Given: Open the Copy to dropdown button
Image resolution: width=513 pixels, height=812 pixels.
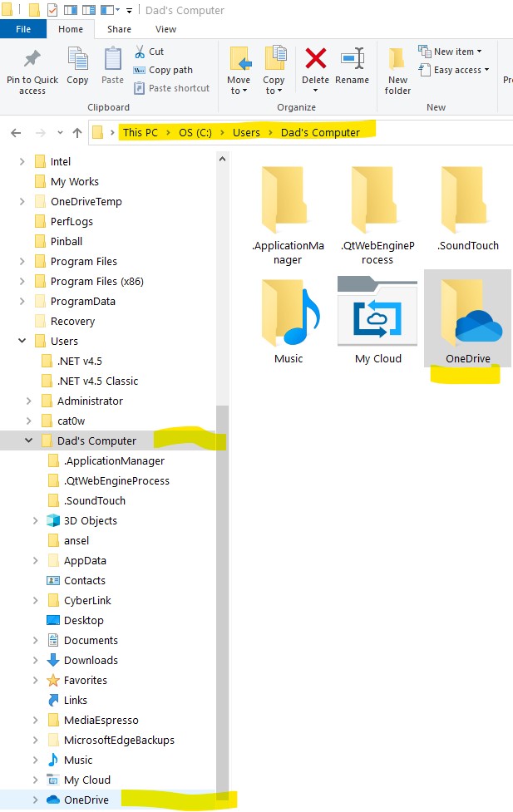Looking at the screenshot, I should pyautogui.click(x=274, y=71).
